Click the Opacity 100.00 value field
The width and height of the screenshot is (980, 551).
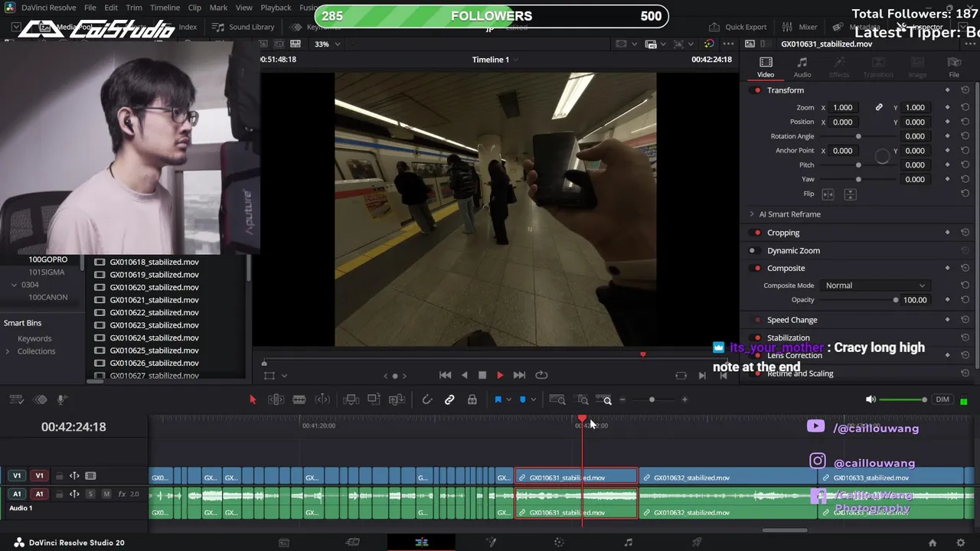[x=915, y=300]
